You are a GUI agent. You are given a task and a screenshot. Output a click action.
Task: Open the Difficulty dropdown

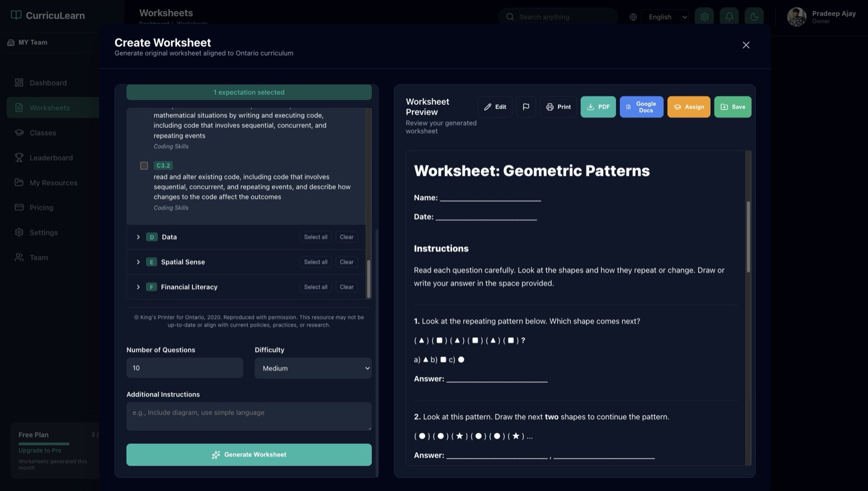313,368
